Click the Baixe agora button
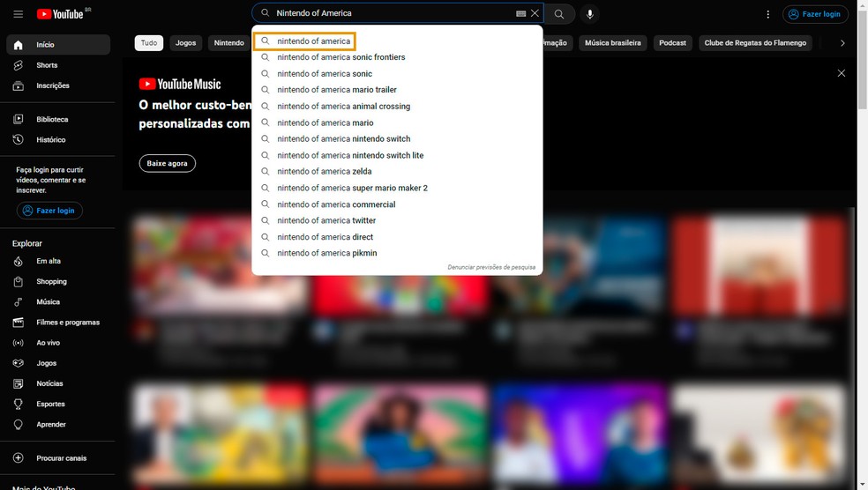Viewport: 868px width, 490px height. 168,164
